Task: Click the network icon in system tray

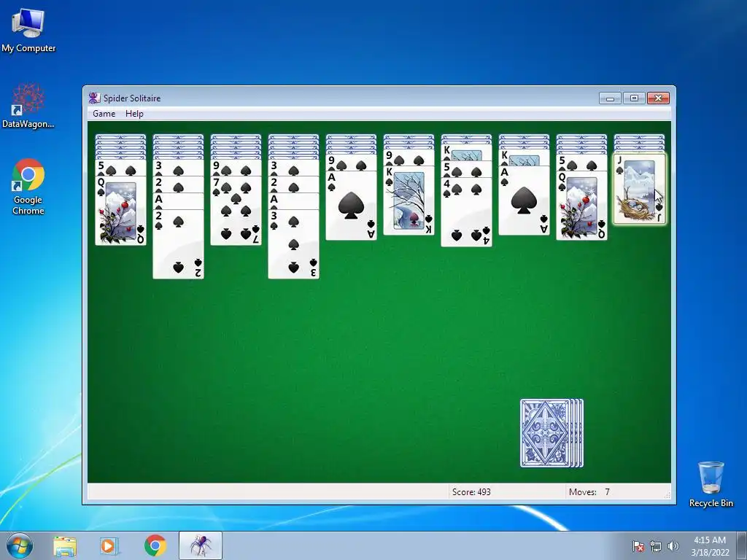Action: 656,546
